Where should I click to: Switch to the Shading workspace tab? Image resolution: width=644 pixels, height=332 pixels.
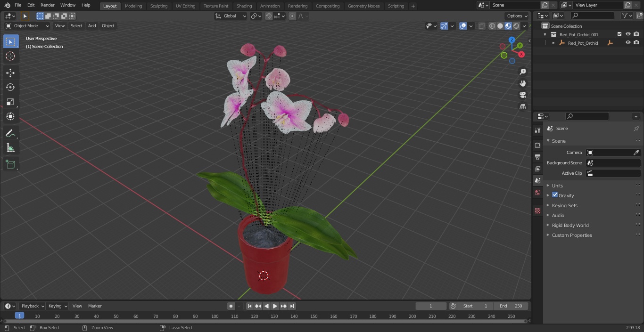click(x=244, y=6)
